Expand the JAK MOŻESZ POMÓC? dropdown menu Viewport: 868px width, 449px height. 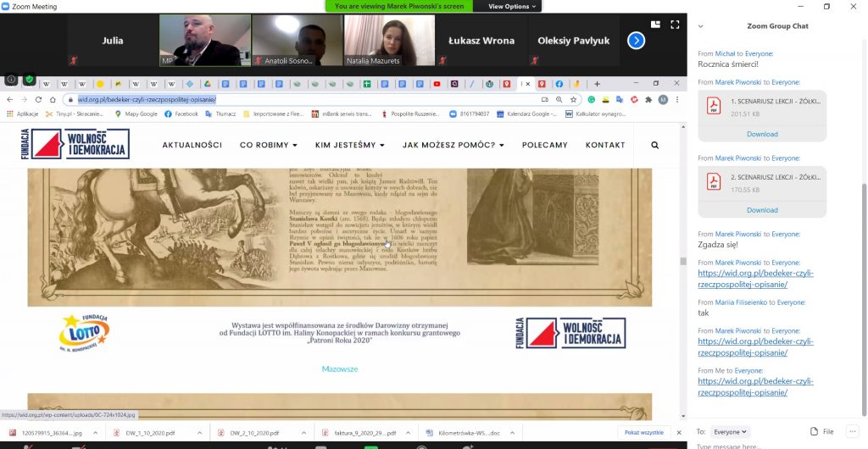[x=453, y=145]
